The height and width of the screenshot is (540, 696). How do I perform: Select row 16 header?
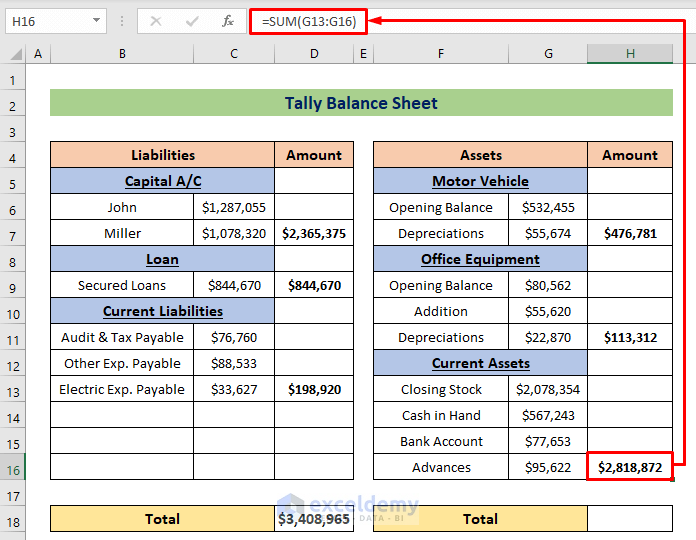click(13, 467)
